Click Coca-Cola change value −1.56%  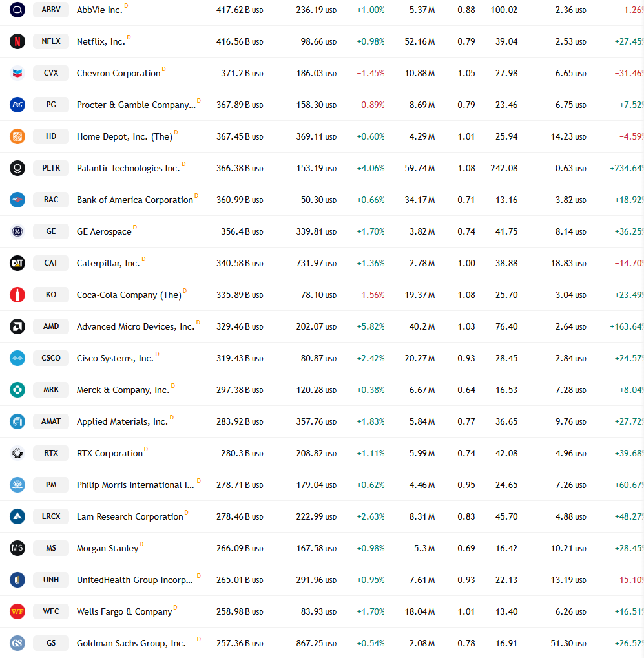coord(371,295)
